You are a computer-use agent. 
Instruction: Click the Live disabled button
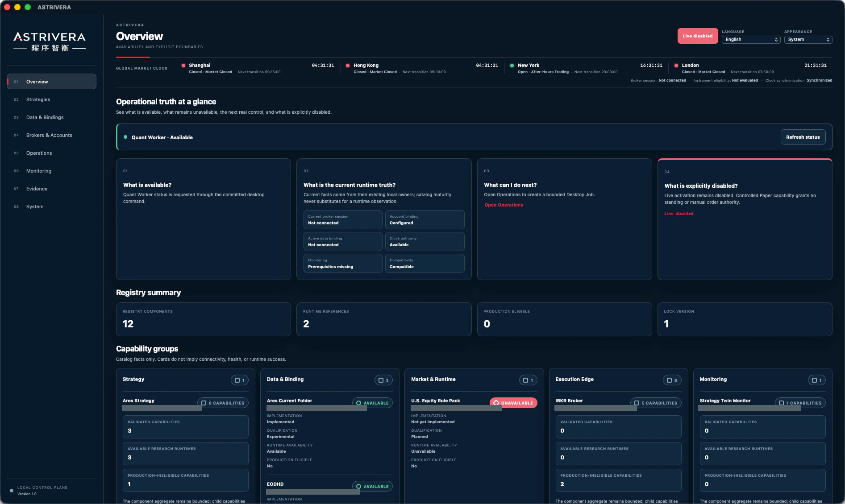(x=697, y=36)
